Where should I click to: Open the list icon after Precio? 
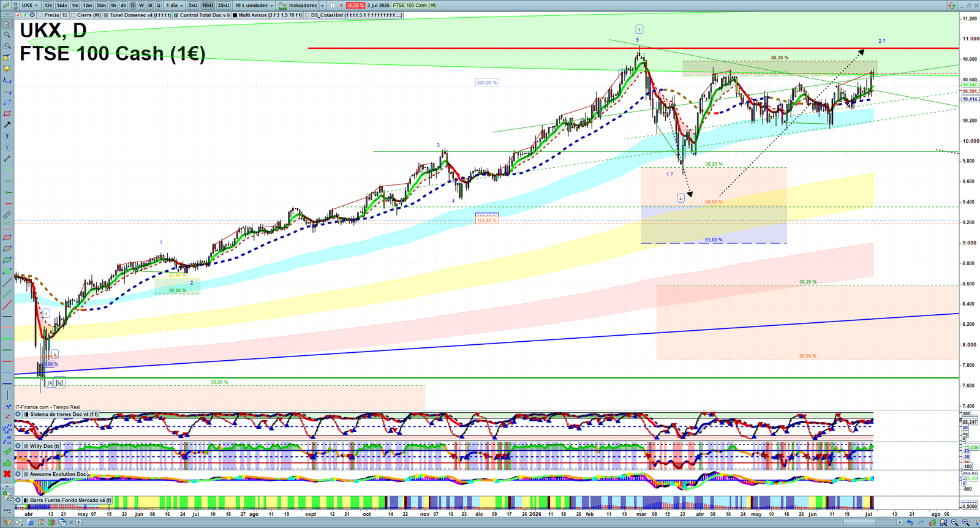[x=64, y=15]
